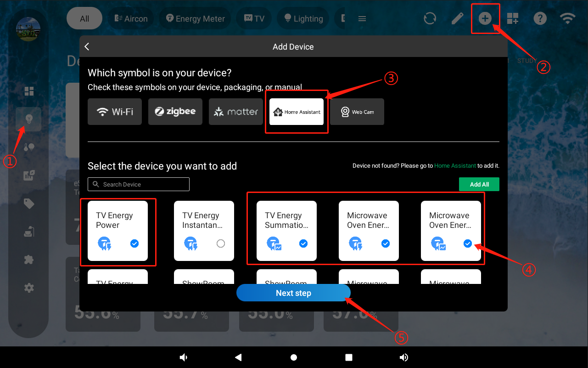Switch to the Energy Meter category tab
Image resolution: width=588 pixels, height=368 pixels.
tap(195, 19)
